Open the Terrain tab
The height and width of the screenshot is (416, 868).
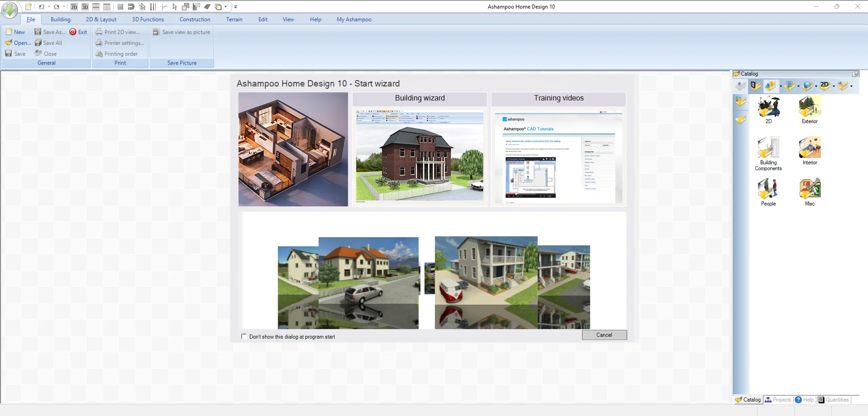(234, 19)
